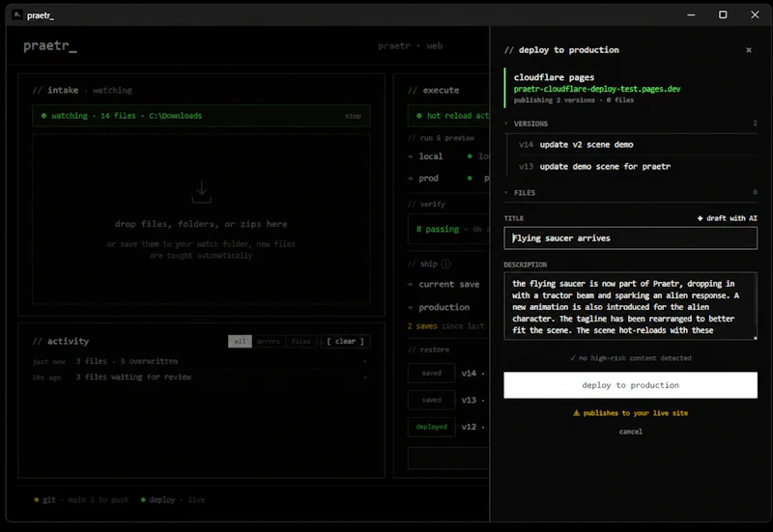
Task: Select the saved v14 restore point
Action: click(x=431, y=374)
